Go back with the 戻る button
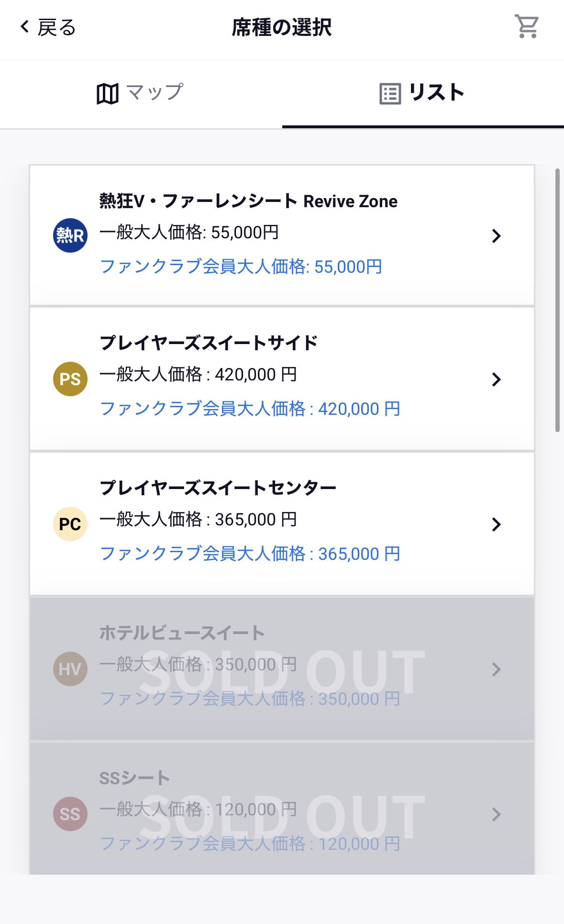Screen dimensions: 564x924 (48, 27)
